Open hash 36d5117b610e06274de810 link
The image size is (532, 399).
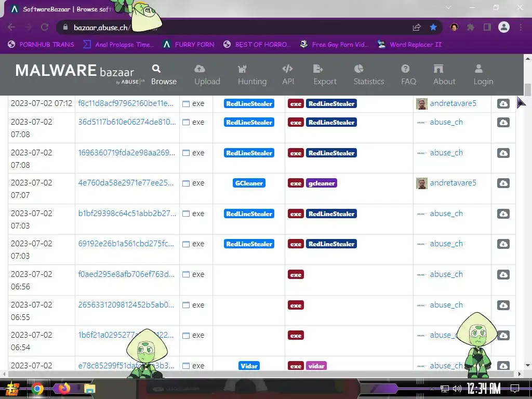point(127,122)
